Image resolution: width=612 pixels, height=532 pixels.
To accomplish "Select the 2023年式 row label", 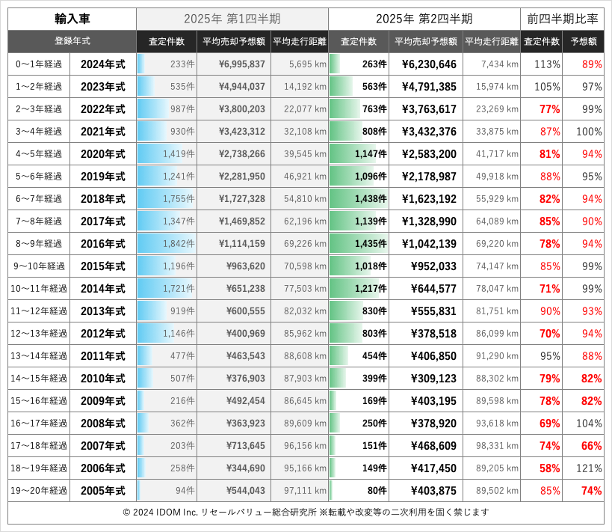I will click(103, 87).
